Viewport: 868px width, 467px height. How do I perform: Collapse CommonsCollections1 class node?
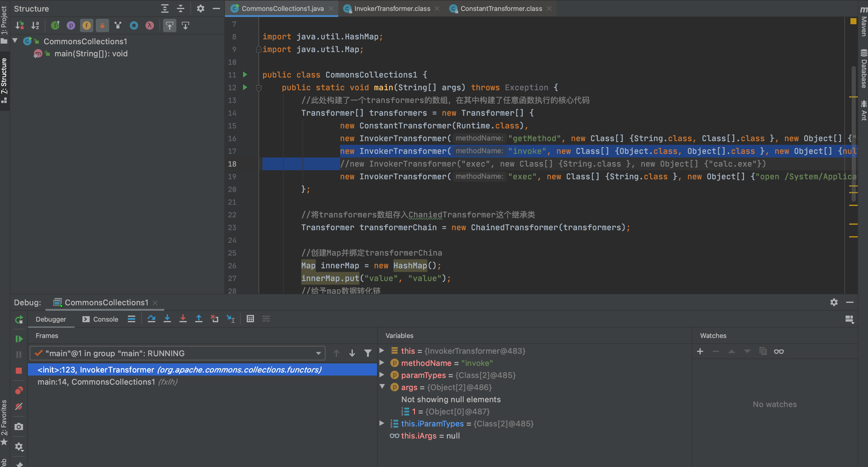pos(15,41)
